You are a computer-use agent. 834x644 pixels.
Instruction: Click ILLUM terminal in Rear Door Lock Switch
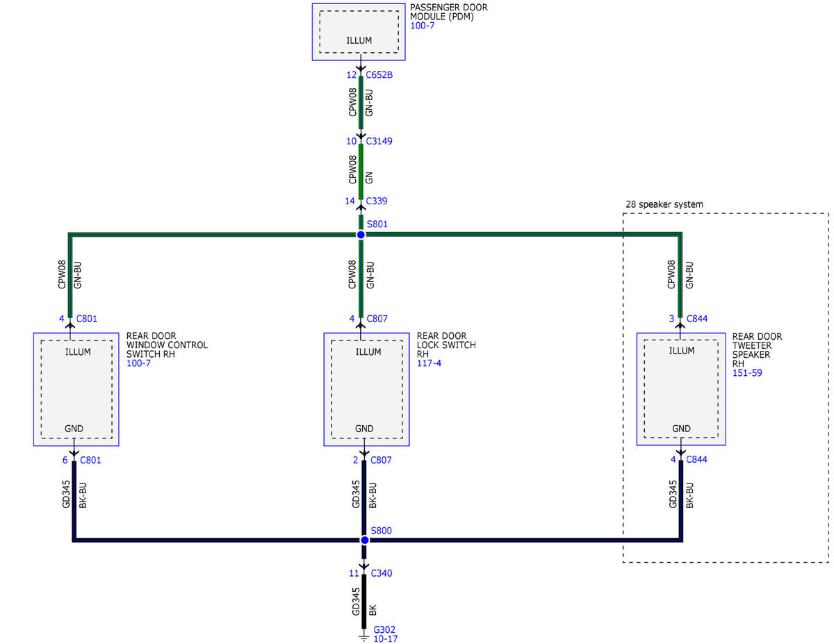pyautogui.click(x=368, y=352)
